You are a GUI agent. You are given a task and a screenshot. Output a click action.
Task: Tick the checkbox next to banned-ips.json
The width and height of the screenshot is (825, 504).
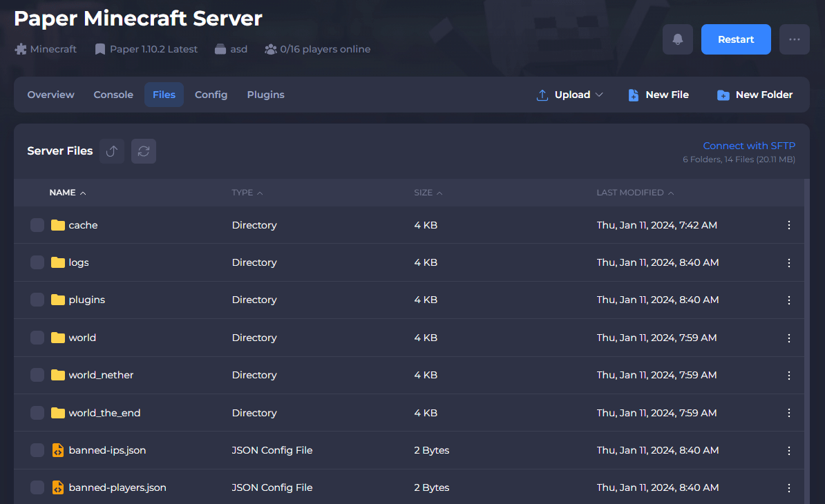(37, 450)
